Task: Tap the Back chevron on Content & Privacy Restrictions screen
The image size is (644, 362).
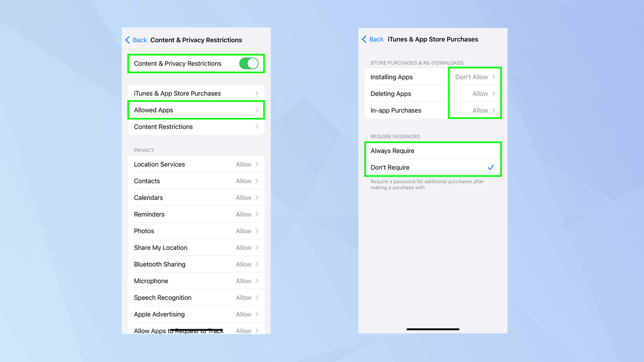Action: click(x=128, y=40)
